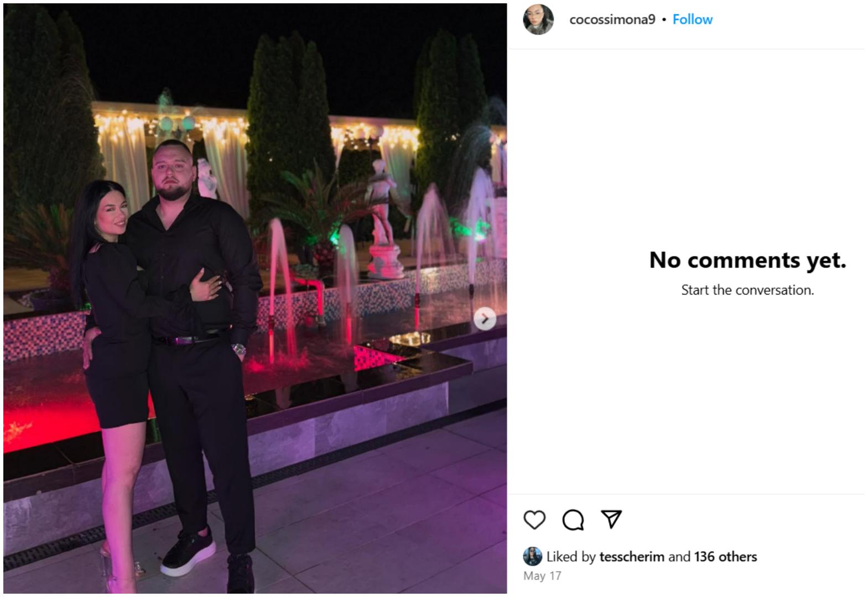Click the man's wristwatch in the photo

point(238,349)
